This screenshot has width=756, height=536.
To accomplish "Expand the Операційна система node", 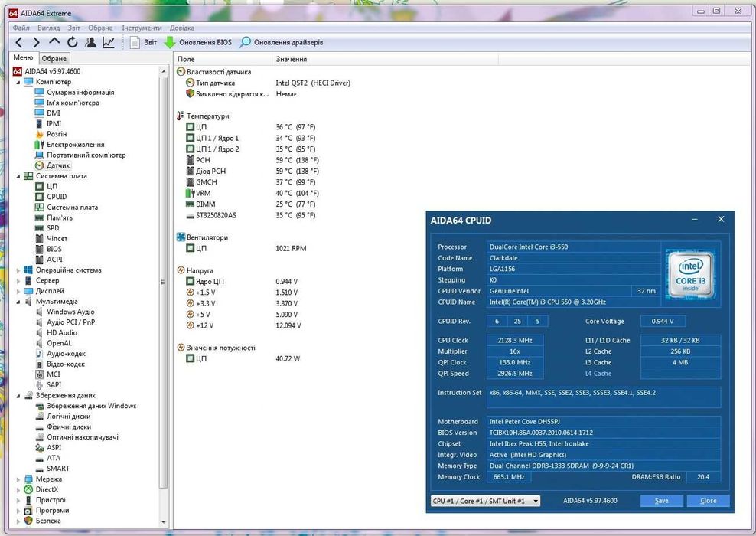I will (18, 270).
